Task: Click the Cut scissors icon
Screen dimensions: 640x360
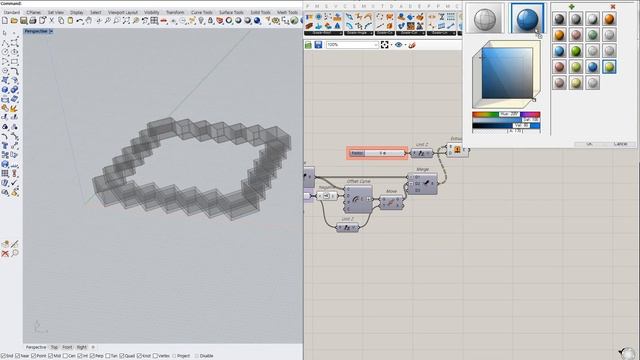Action: pos(51,20)
